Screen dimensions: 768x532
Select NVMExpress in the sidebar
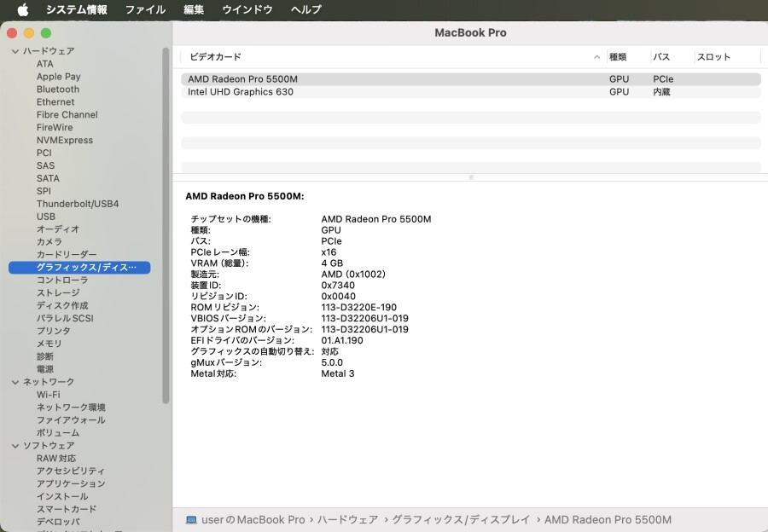click(x=65, y=140)
